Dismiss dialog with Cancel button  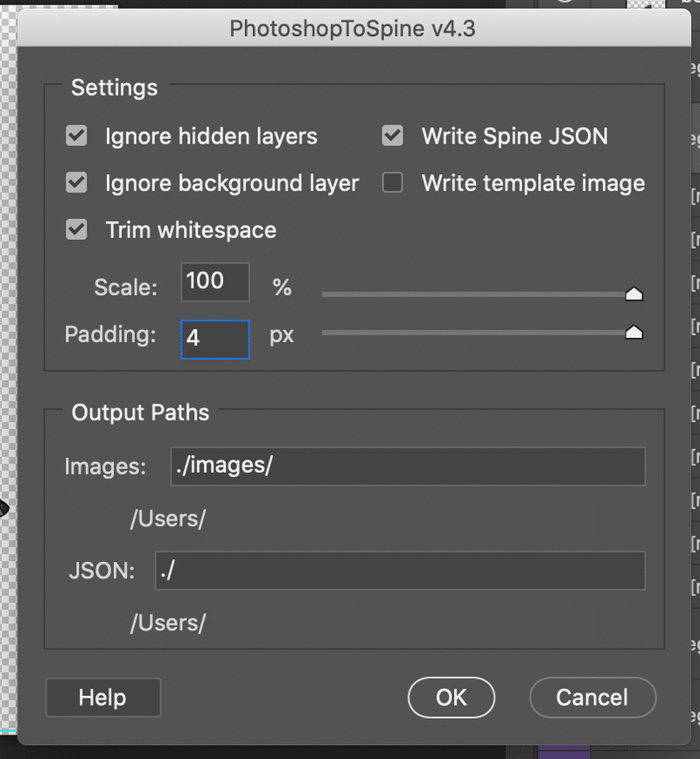point(592,698)
